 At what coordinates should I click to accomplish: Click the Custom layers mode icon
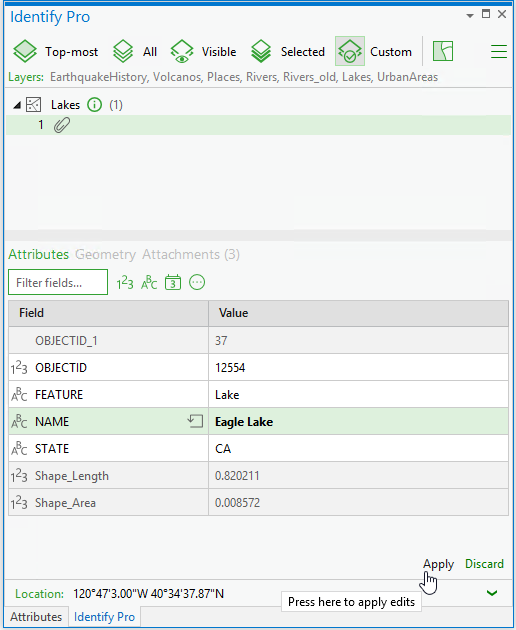tap(350, 51)
